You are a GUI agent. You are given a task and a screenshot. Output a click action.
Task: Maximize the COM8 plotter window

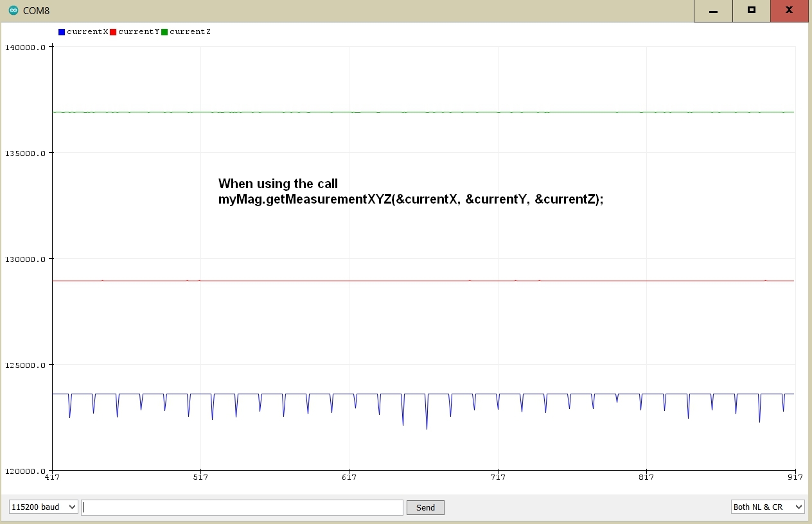pos(751,10)
